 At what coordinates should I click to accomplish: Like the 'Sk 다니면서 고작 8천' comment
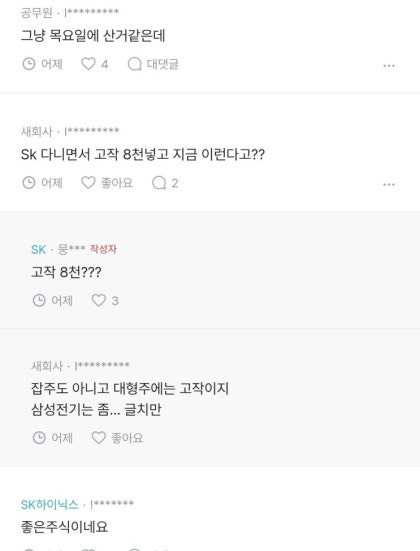[x=88, y=183]
